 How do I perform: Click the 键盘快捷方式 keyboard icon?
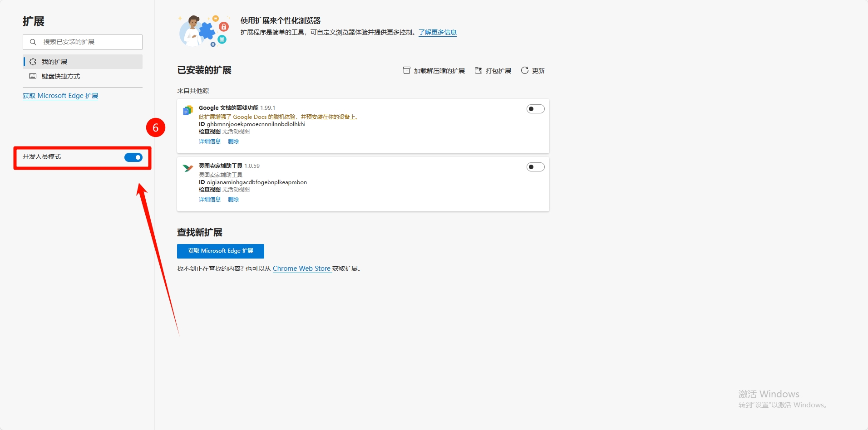coord(33,76)
